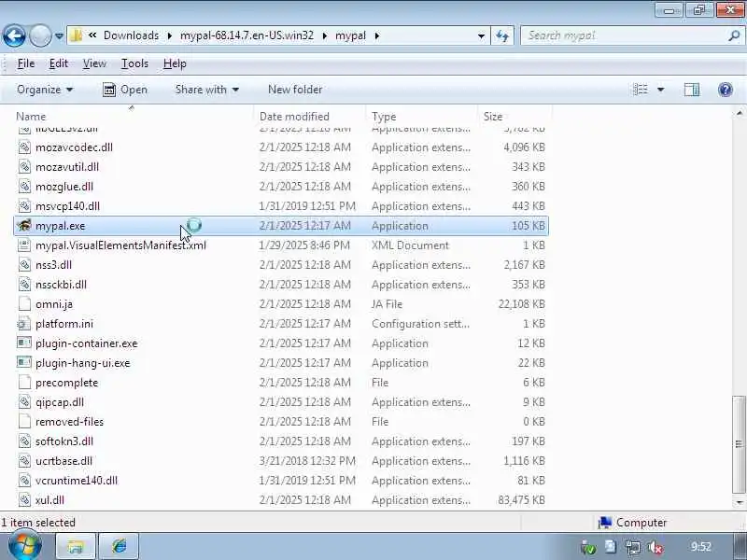Image resolution: width=747 pixels, height=560 pixels.
Task: Select the ucrtbase.dll file name
Action: point(63,460)
